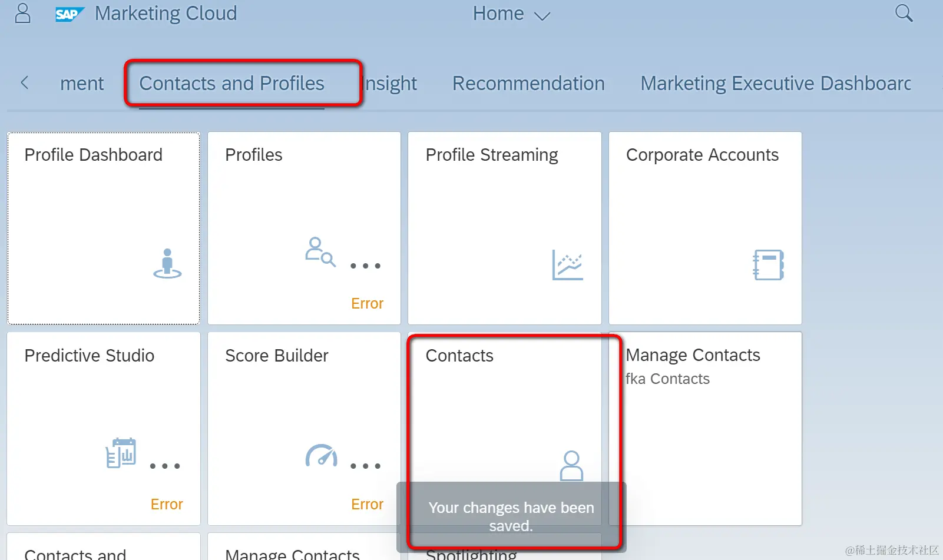Click the Error text on Score Builder tile

tap(367, 504)
